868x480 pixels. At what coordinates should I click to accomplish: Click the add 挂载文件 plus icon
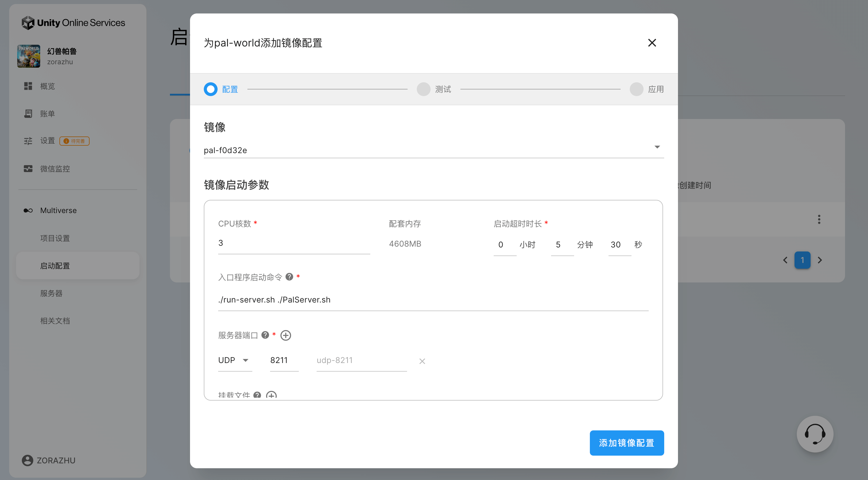tap(271, 395)
